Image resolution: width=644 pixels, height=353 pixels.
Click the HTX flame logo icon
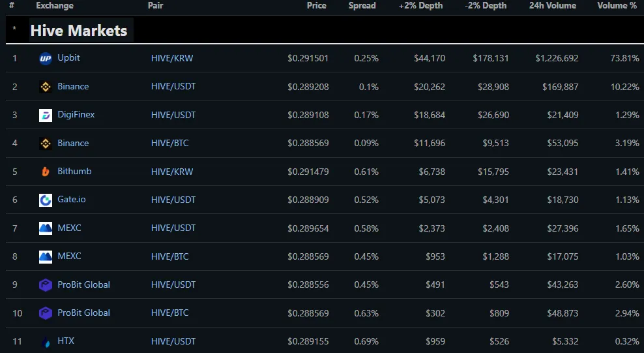(x=46, y=342)
